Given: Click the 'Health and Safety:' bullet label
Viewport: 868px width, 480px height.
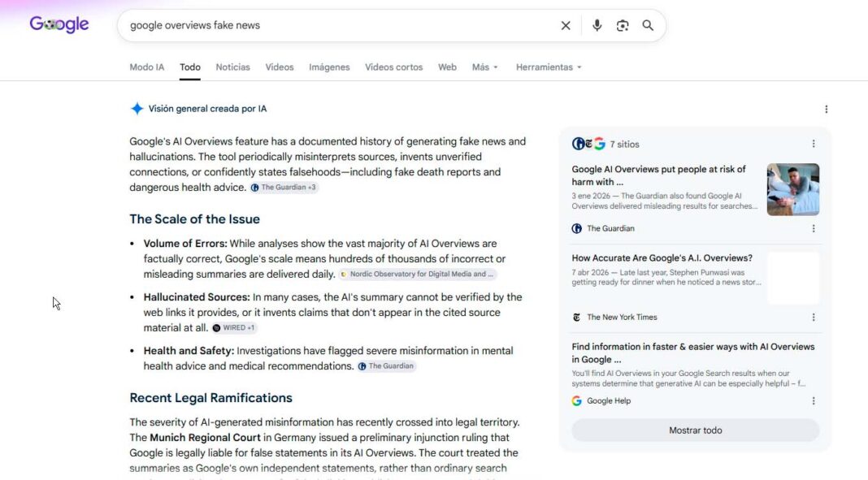Looking at the screenshot, I should [189, 351].
